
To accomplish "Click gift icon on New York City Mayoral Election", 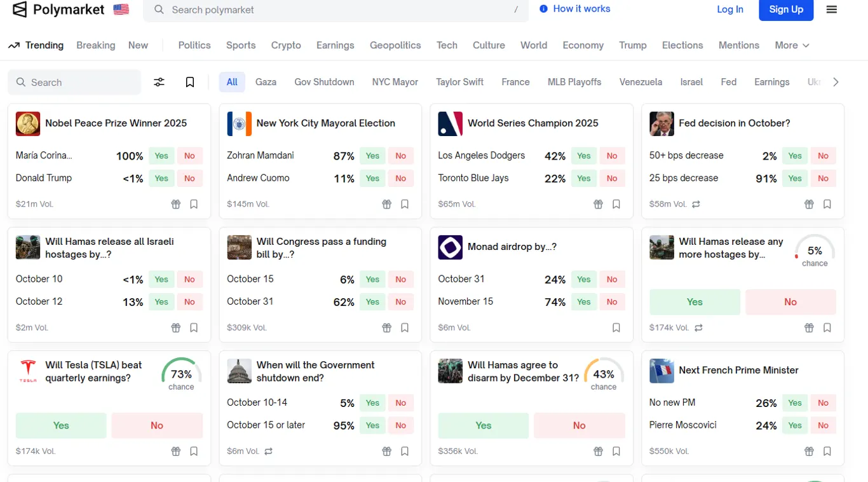I will click(x=386, y=204).
